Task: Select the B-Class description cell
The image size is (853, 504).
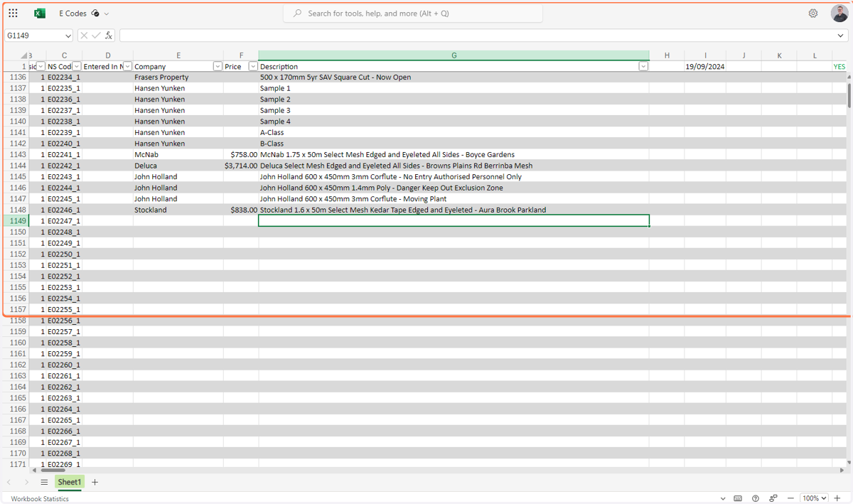Action: tap(454, 144)
